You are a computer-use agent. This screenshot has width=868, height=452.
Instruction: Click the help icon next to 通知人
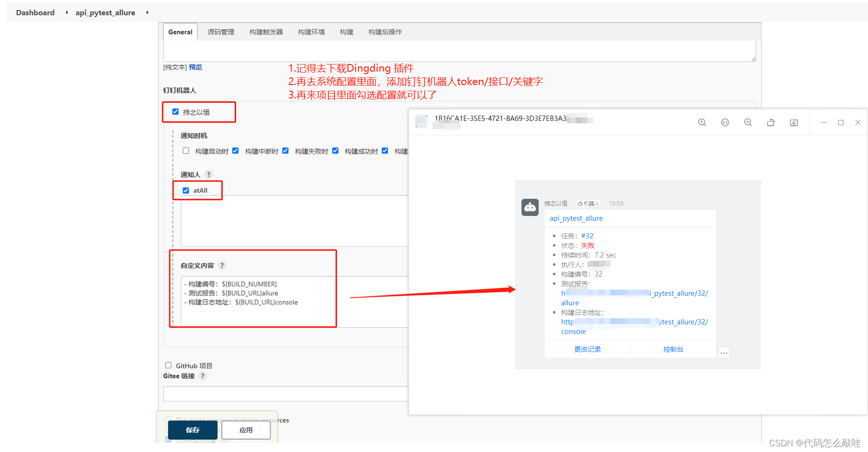click(x=208, y=174)
